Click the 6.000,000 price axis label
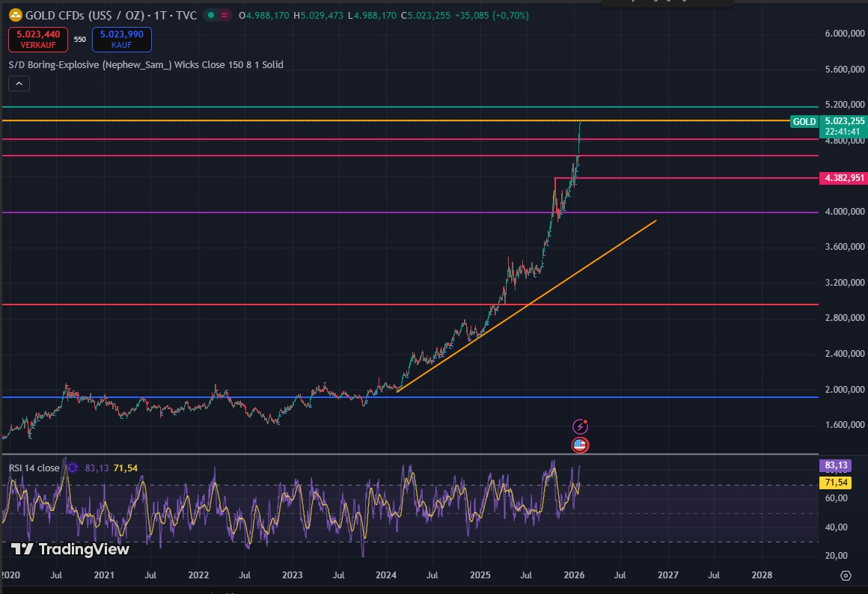The width and height of the screenshot is (868, 594). [845, 34]
